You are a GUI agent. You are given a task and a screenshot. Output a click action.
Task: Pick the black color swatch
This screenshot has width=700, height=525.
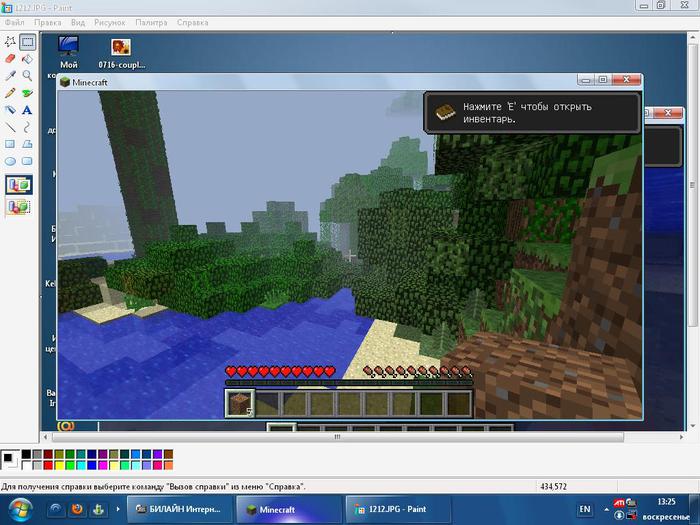(x=26, y=454)
